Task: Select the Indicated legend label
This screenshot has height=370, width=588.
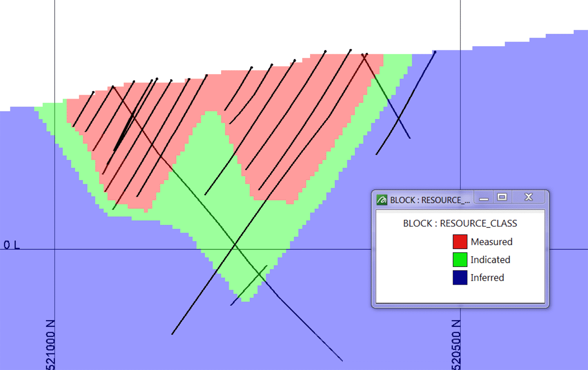Action: click(x=490, y=260)
